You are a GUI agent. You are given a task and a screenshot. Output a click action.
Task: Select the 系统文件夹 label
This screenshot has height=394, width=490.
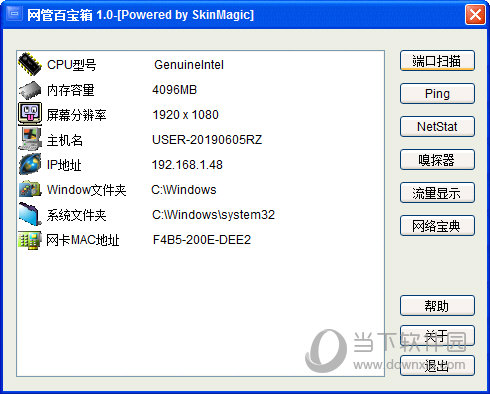(77, 215)
